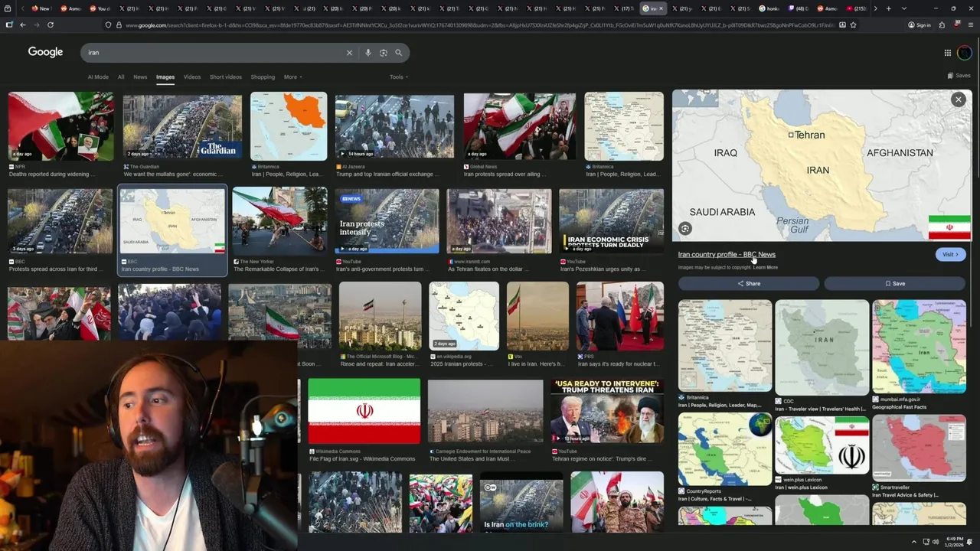Click the Windows taskbar clock showing 6:49 PM
Image resolution: width=980 pixels, height=551 pixels.
tap(955, 542)
